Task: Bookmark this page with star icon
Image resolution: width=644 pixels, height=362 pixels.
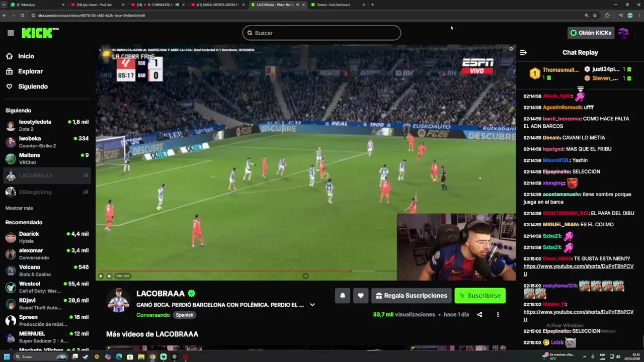Action: click(595, 16)
